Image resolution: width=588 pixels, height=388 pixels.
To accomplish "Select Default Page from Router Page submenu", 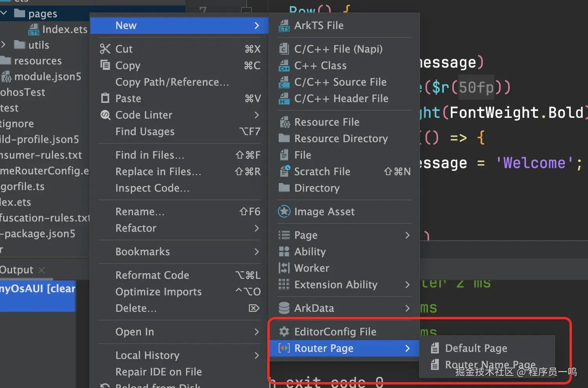I will [476, 348].
